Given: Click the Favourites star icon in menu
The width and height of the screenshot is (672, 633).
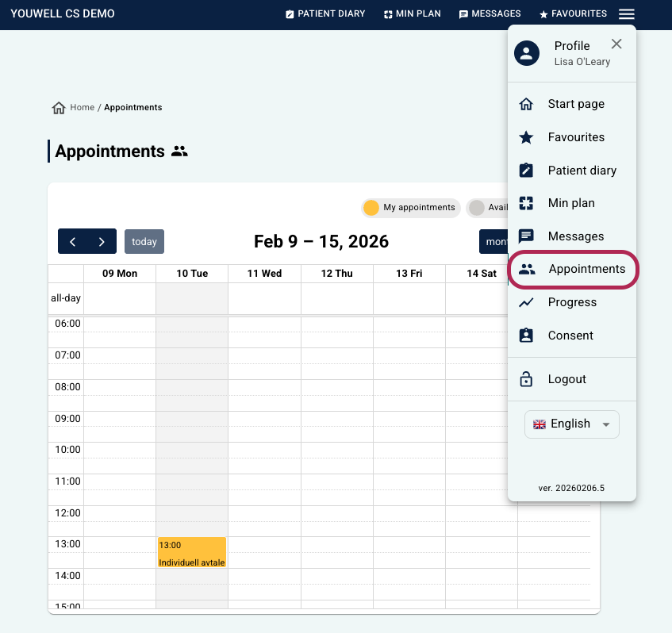Looking at the screenshot, I should pyautogui.click(x=526, y=137).
